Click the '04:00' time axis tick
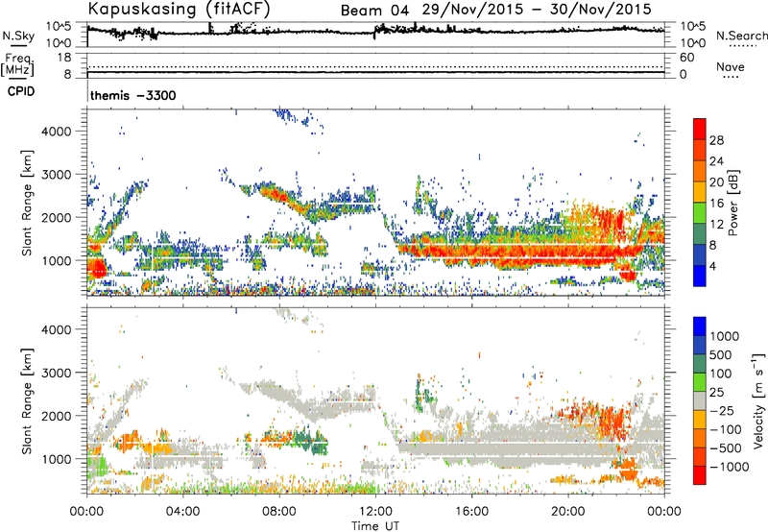 (182, 512)
